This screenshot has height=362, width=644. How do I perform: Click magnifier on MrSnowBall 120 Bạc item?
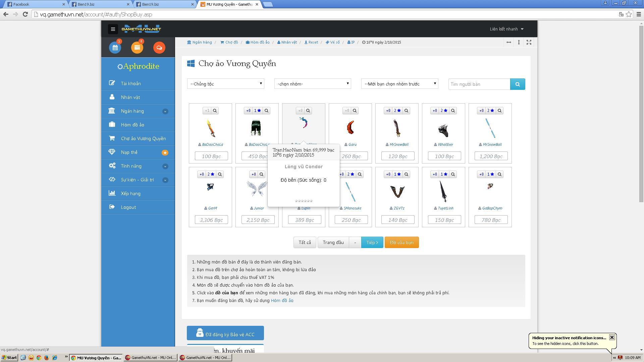[x=407, y=111]
